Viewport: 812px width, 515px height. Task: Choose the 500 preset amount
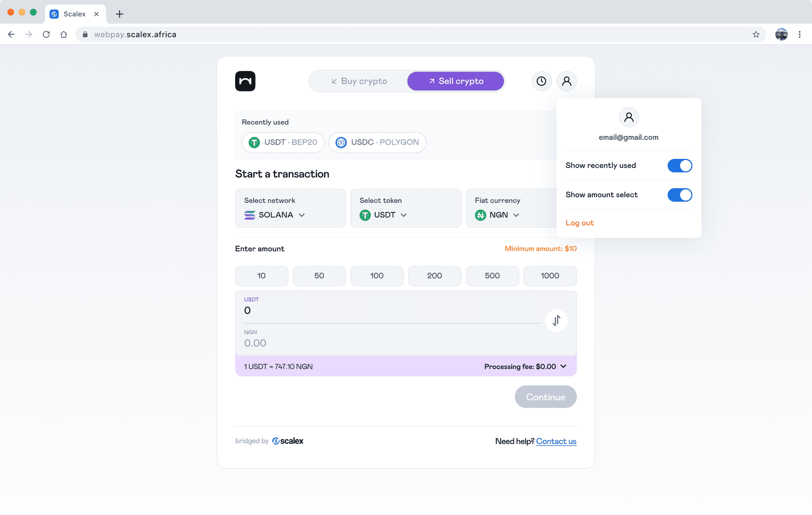[x=492, y=276]
